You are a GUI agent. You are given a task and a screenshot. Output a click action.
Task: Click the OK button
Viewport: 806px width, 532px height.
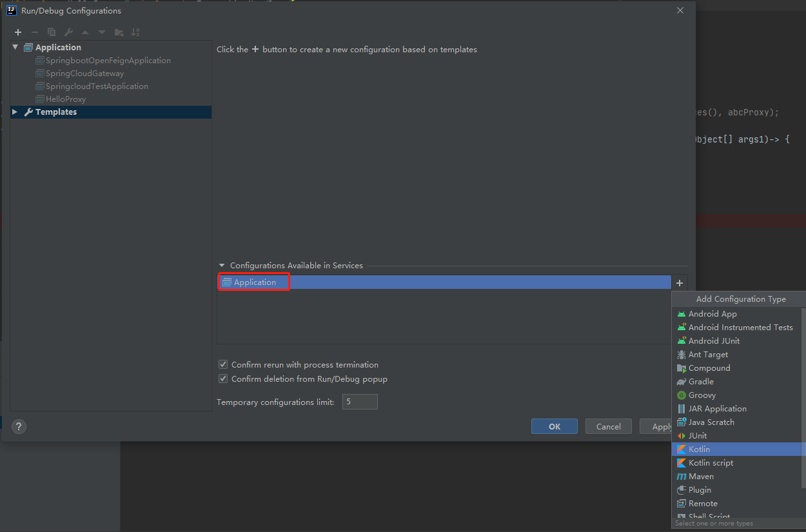tap(555, 426)
